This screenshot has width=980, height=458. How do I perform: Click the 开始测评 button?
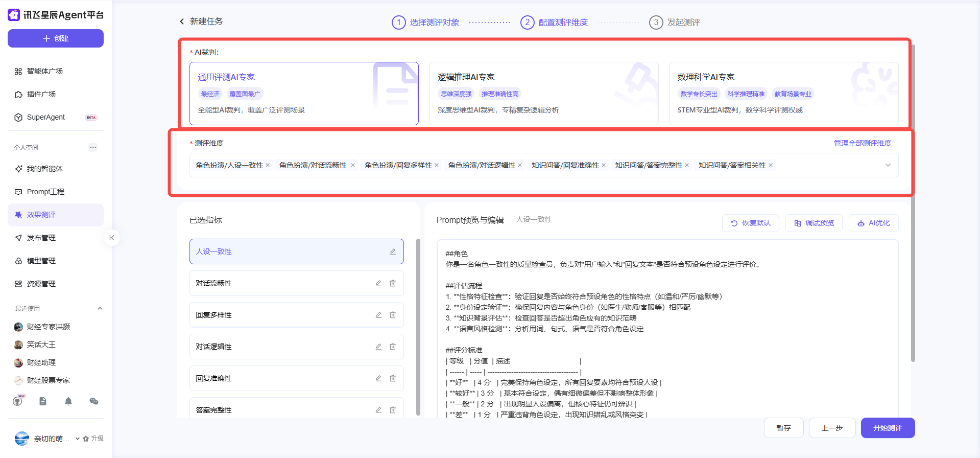tap(888, 428)
